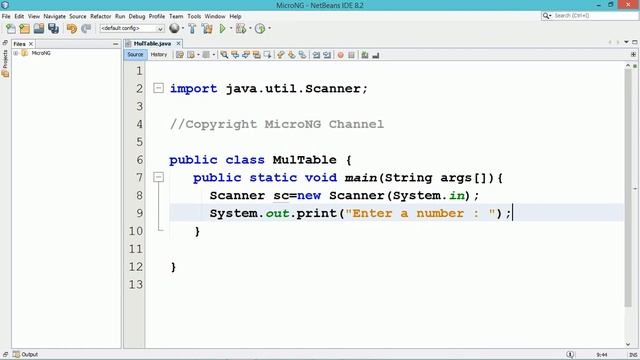This screenshot has height=360, width=640.
Task: Click the Undo arrow icon
Action: coord(72,29)
